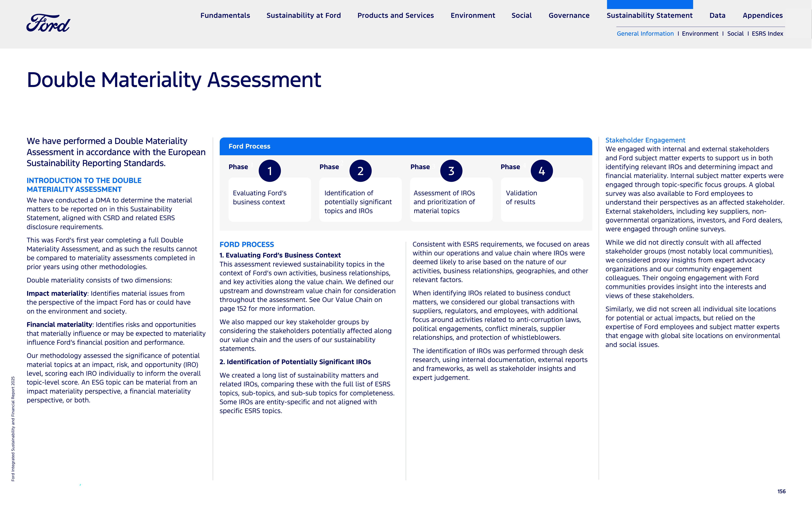This screenshot has height=508, width=812.
Task: Click vertical 'Ford Integrated Sustainability and Financial Report 2025' text
Action: [13, 429]
